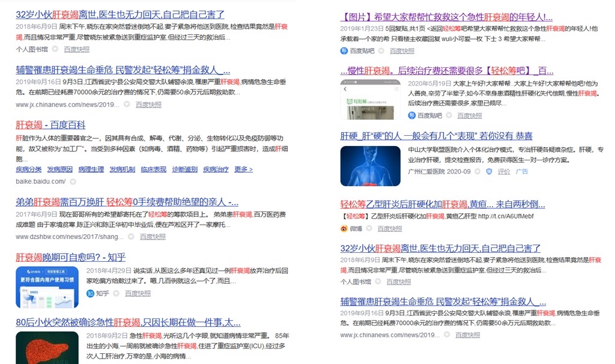The width and height of the screenshot is (615, 364).
Task: Click the 轻松筹 phone screenshot thumbnail
Action: (370, 100)
